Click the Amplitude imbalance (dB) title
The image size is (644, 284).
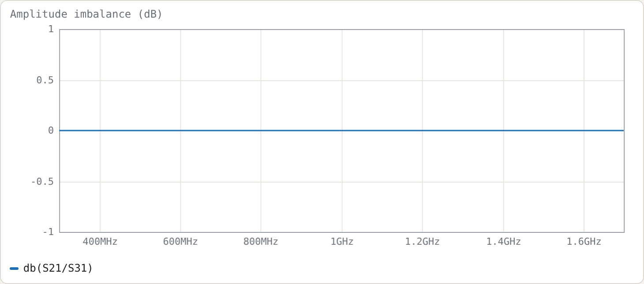click(86, 14)
